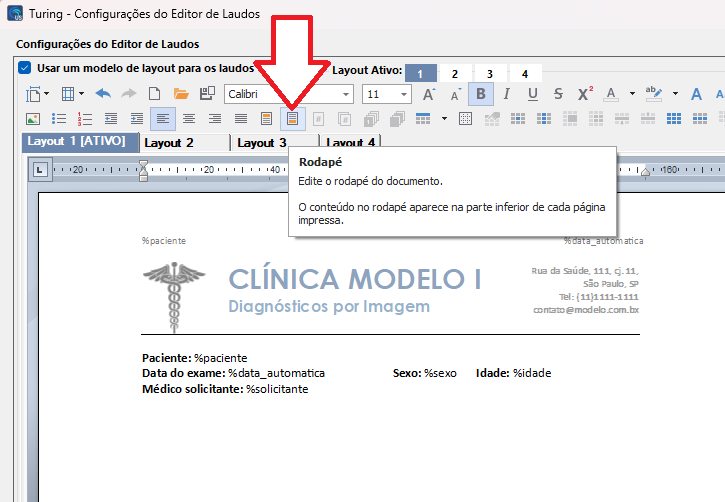This screenshot has height=502, width=725.
Task: Toggle 'Usar um modelo de layout' checkbox
Action: point(24,69)
